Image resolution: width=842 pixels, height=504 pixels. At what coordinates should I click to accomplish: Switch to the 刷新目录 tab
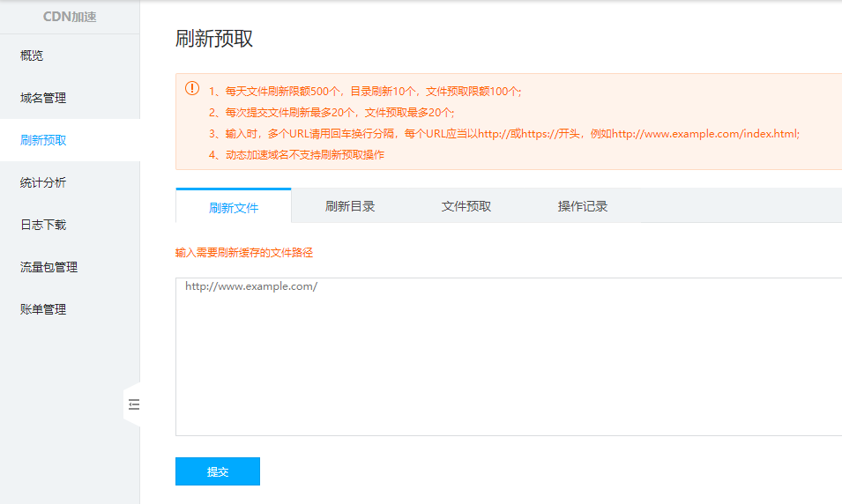350,206
